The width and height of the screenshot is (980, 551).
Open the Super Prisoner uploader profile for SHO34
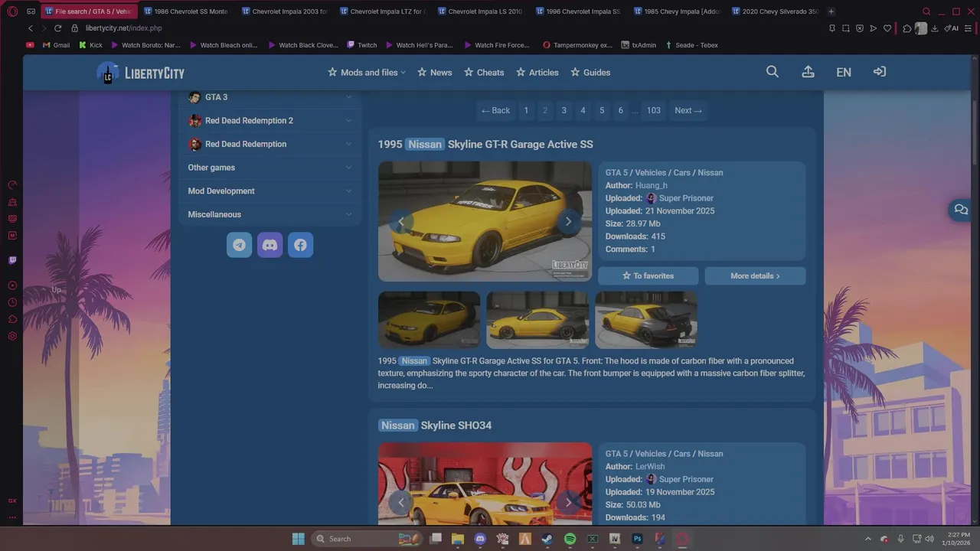pos(686,479)
